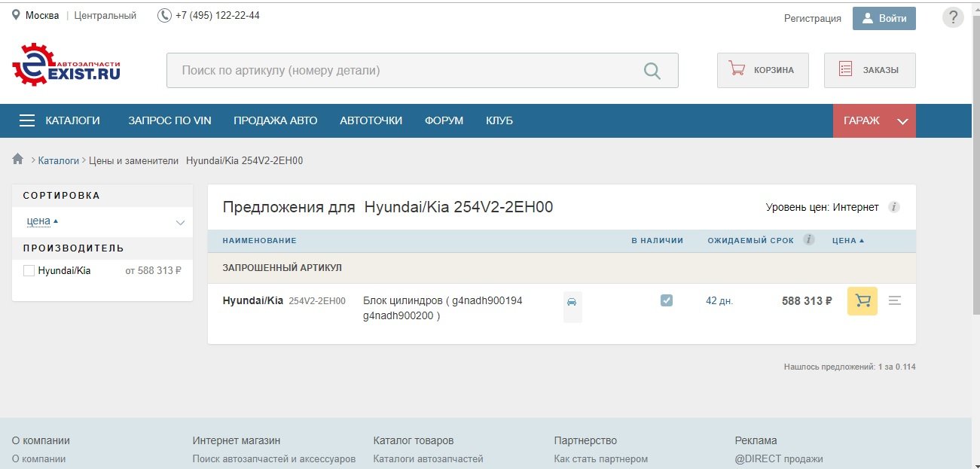Click the location pin icon near Москва

(16, 15)
